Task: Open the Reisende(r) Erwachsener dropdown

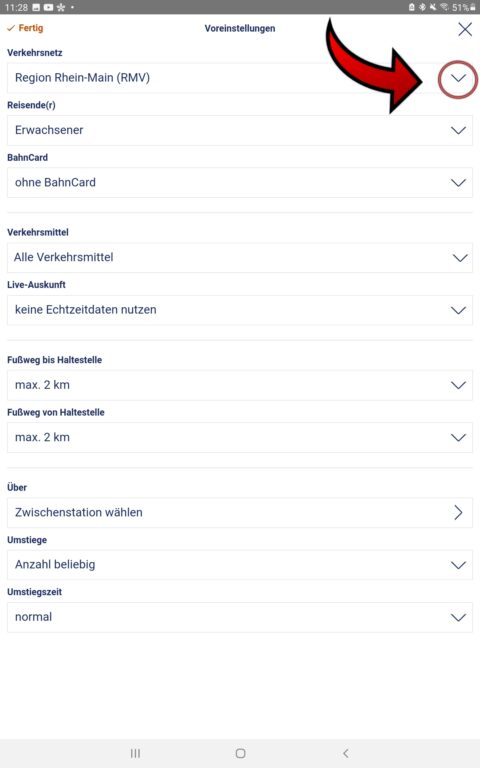Action: coord(240,130)
